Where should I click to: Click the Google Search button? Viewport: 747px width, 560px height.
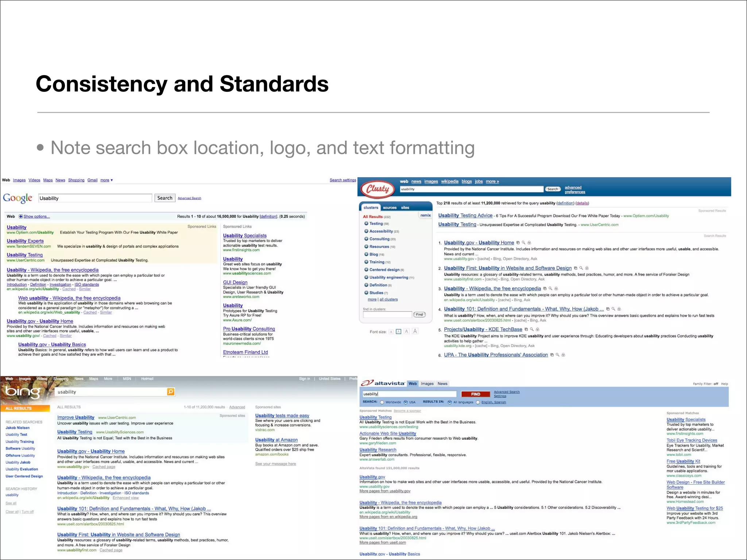click(165, 198)
